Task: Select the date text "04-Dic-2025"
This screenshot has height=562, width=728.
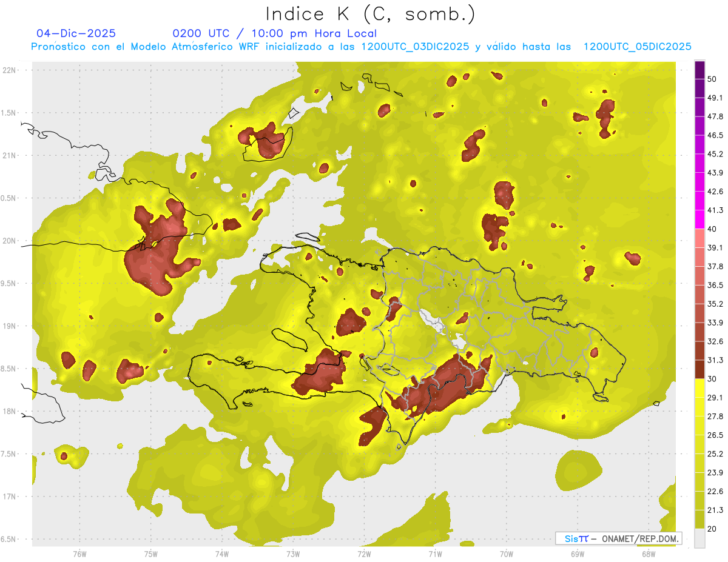Action: click(76, 33)
